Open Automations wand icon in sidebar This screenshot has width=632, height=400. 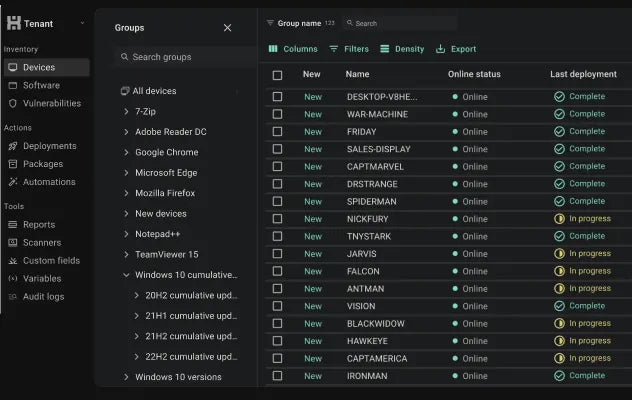[13, 182]
